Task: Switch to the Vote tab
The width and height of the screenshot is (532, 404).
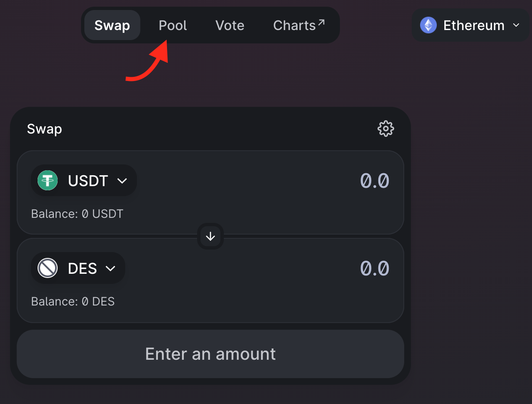Action: click(230, 25)
